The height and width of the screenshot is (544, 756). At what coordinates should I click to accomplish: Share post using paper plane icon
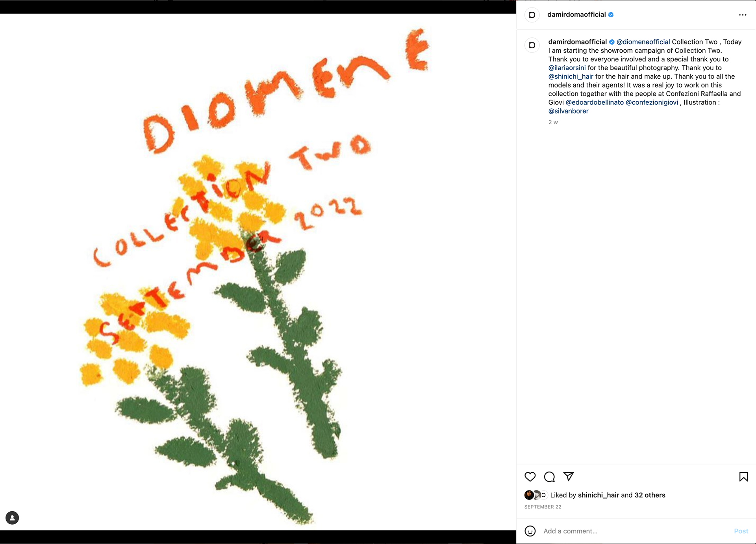click(569, 477)
